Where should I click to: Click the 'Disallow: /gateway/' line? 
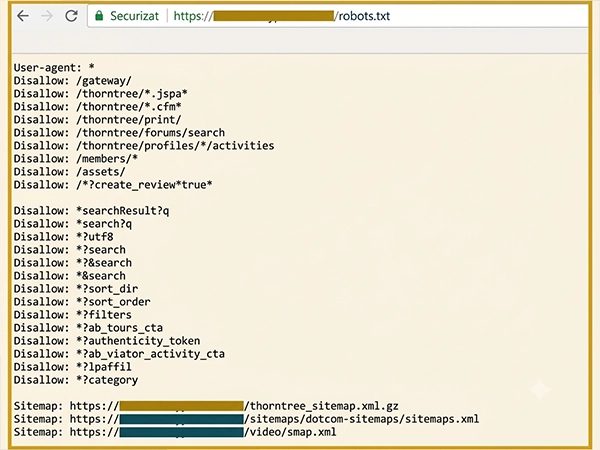pos(73,81)
